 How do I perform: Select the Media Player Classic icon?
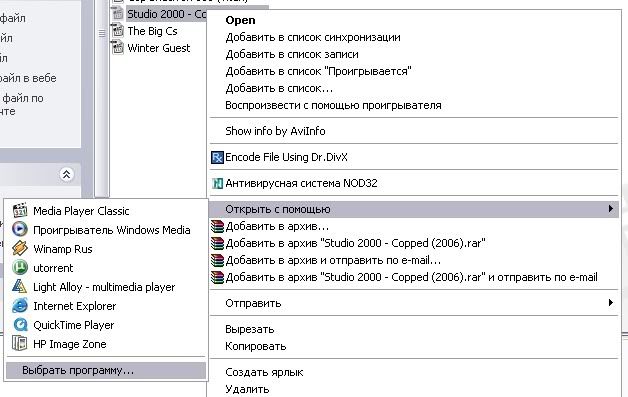20,211
